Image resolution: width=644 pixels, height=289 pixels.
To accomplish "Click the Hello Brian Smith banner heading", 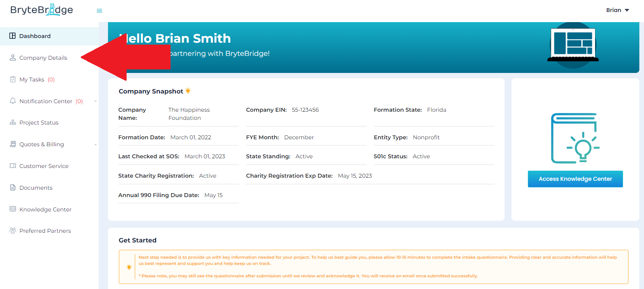I will coord(175,38).
